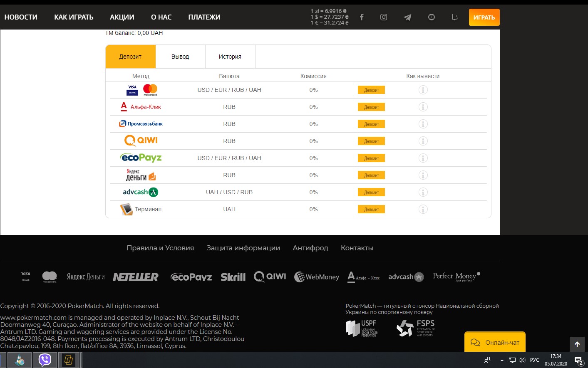The height and width of the screenshot is (368, 588).
Task: Click Депозит button for Альфа-Клик
Action: (371, 107)
